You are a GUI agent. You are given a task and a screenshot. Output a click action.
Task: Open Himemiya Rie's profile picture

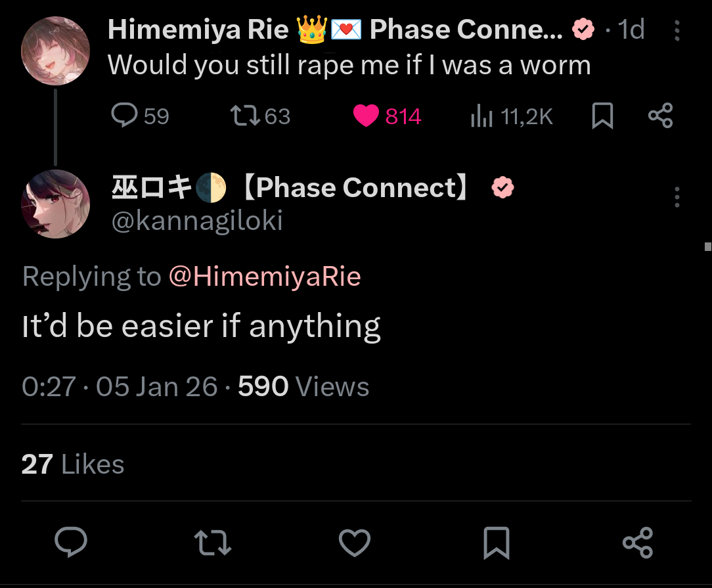click(55, 51)
